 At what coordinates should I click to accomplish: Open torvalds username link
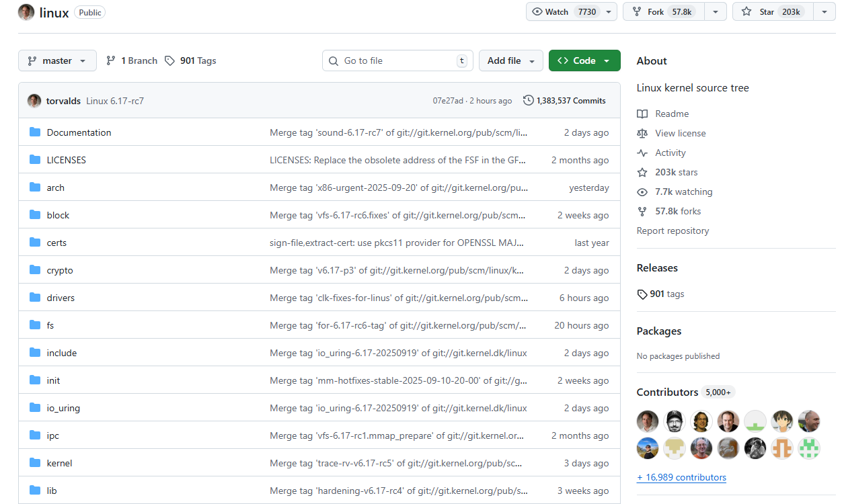63,101
